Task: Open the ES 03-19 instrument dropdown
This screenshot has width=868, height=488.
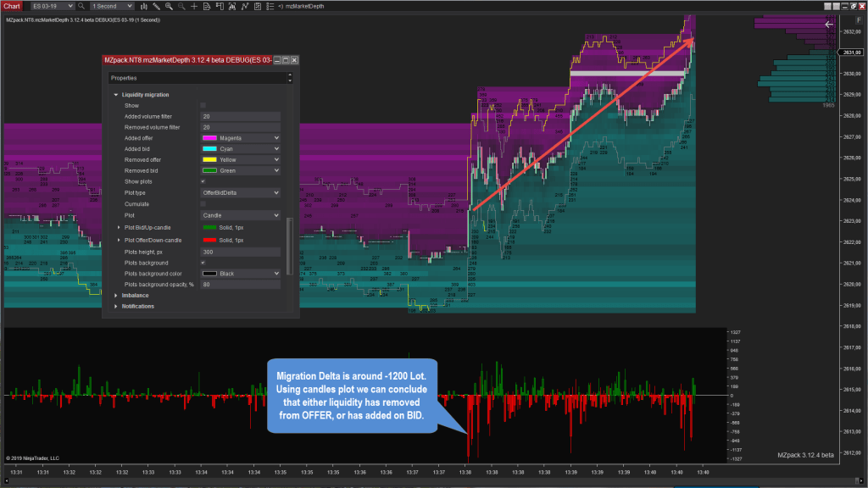Action: (x=52, y=6)
